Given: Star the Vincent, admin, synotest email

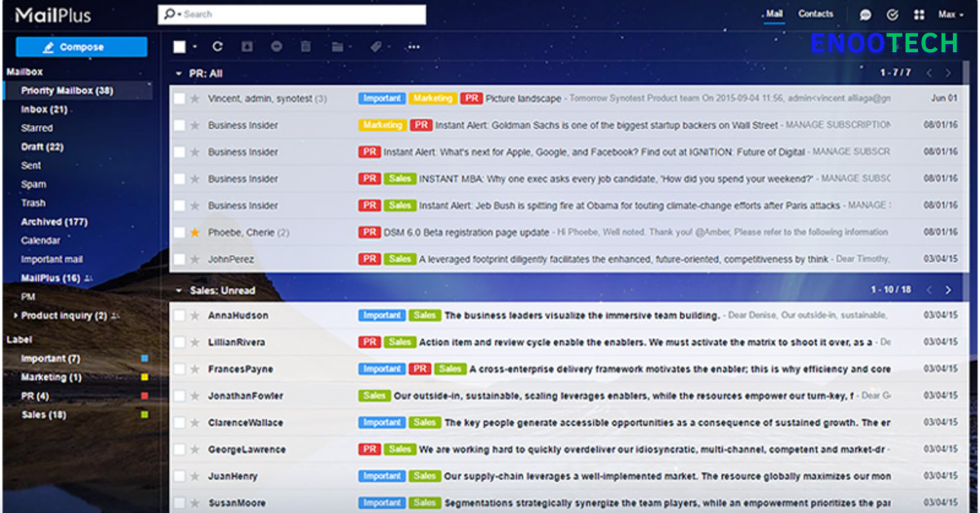Looking at the screenshot, I should coord(194,98).
